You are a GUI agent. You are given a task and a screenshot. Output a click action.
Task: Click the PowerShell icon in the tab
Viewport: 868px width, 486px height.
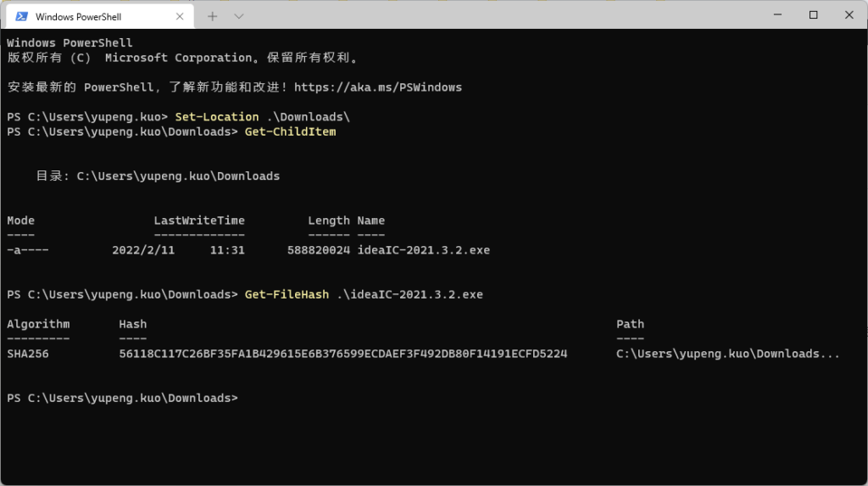pos(21,17)
